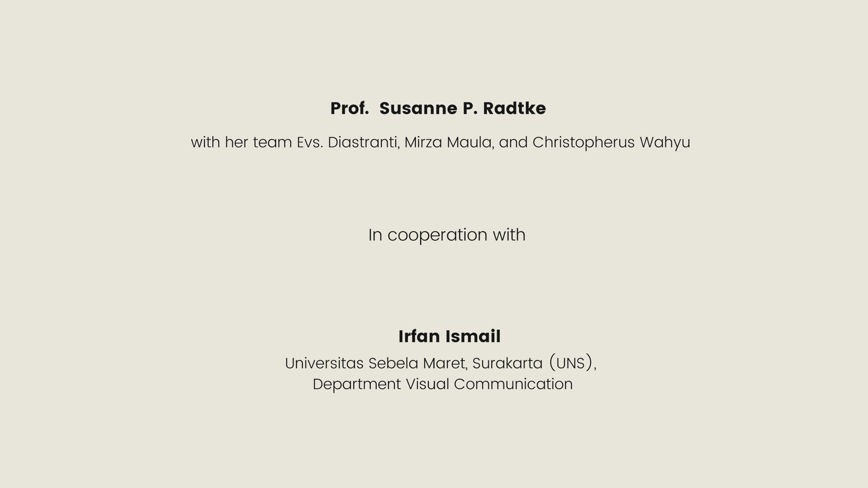Click the word "Maret"
Viewport: 868px width, 488px height.
[445, 364]
